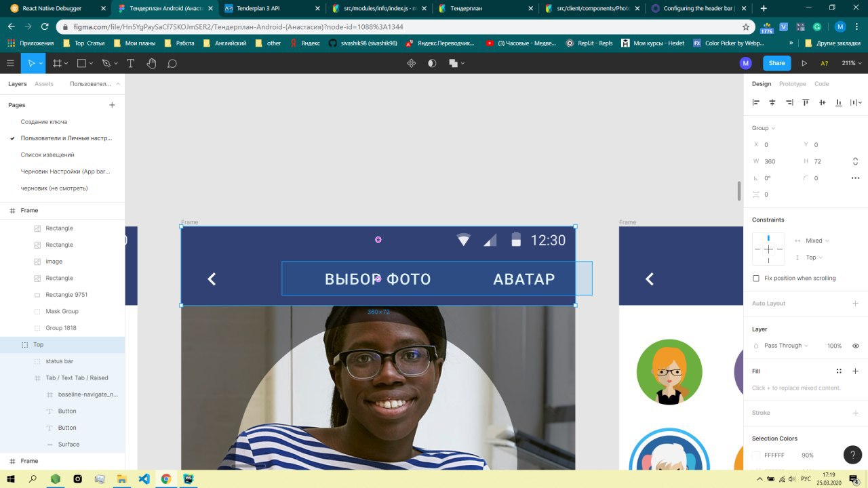Enable Fix position when scrolling checkbox
Image resolution: width=868 pixels, height=488 pixels.
(x=756, y=278)
